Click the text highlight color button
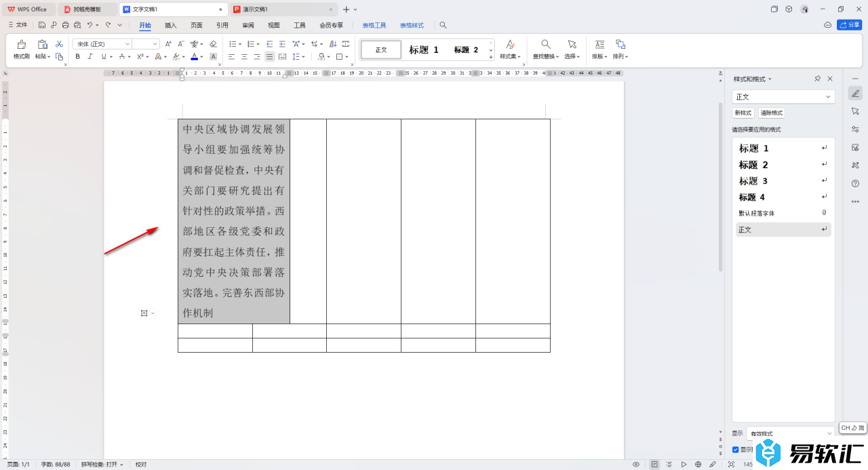This screenshot has height=470, width=868. 176,57
